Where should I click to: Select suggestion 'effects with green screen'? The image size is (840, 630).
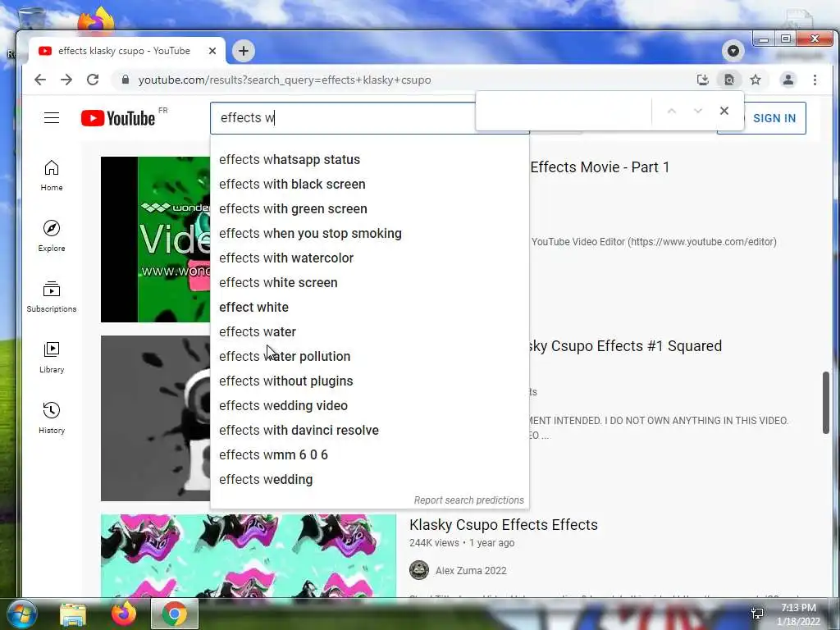tap(370, 209)
